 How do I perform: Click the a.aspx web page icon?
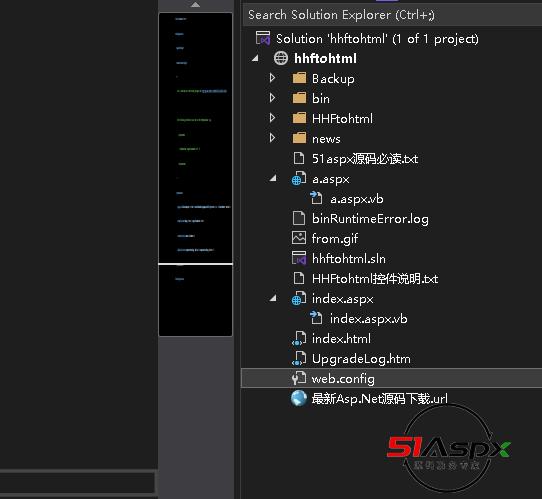tap(299, 179)
